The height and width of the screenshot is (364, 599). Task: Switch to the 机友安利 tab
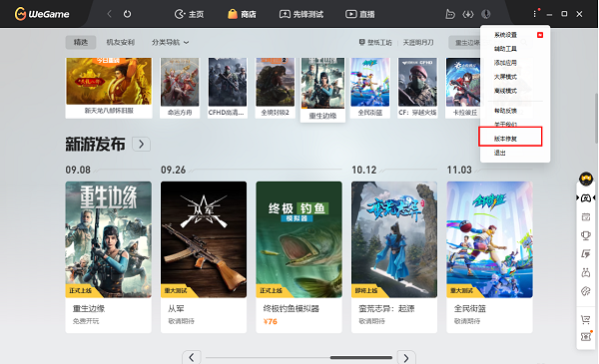click(x=121, y=42)
